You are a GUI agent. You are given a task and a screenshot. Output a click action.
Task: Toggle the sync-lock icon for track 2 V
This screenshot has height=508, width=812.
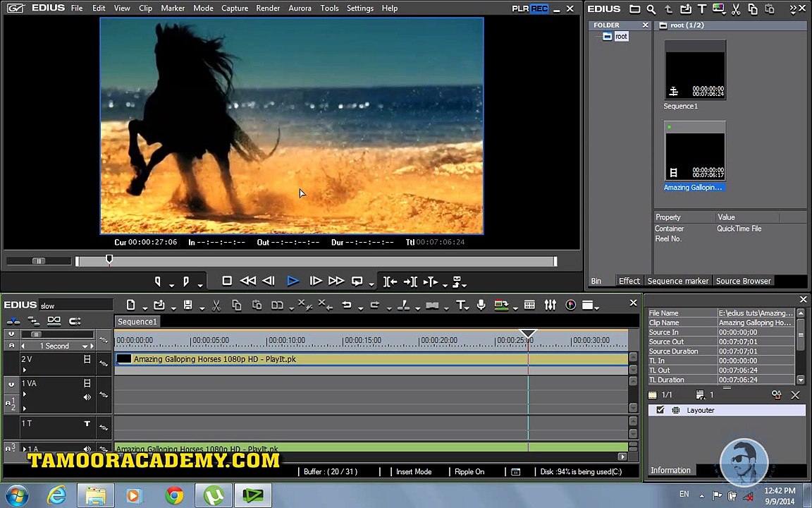pos(104,363)
